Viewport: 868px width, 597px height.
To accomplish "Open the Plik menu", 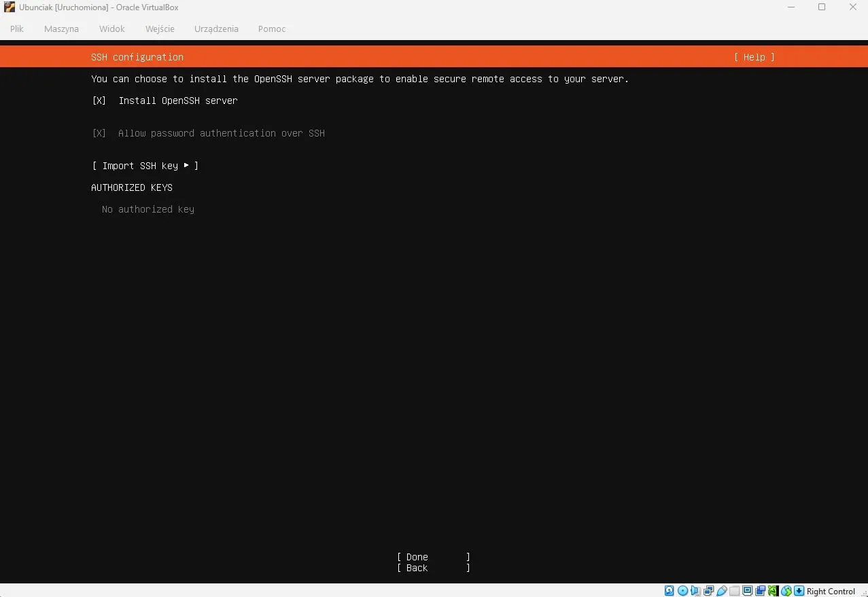I will (x=17, y=29).
